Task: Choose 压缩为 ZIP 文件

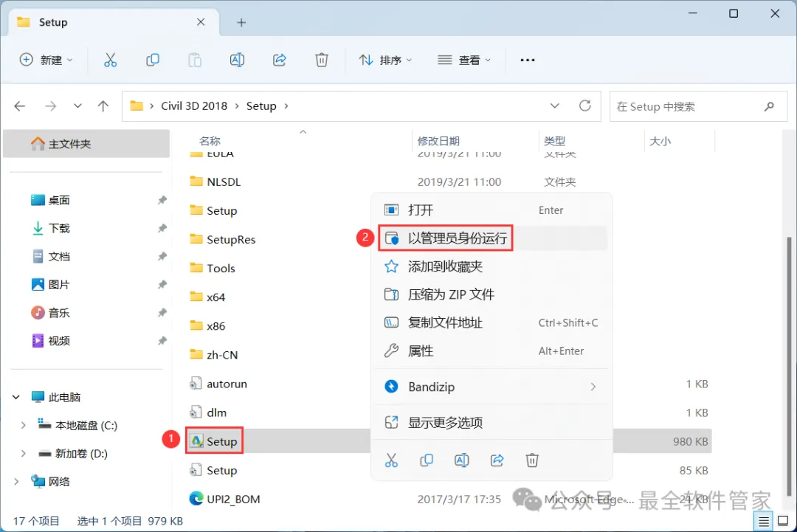Action: click(491, 294)
